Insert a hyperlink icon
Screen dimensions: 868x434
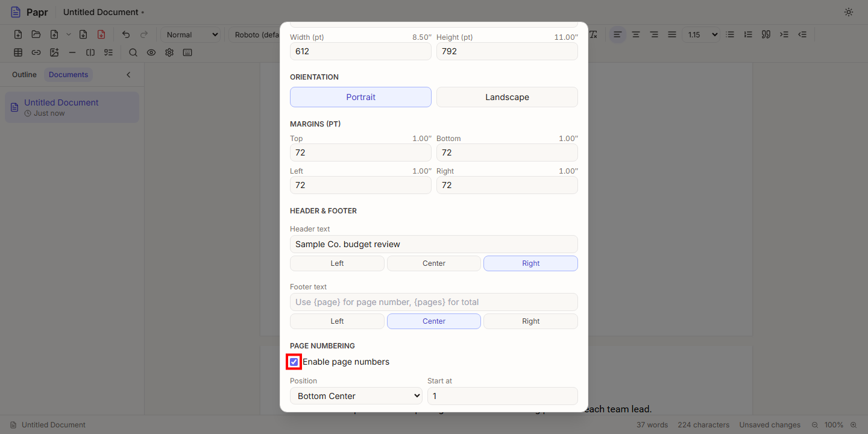(x=36, y=52)
